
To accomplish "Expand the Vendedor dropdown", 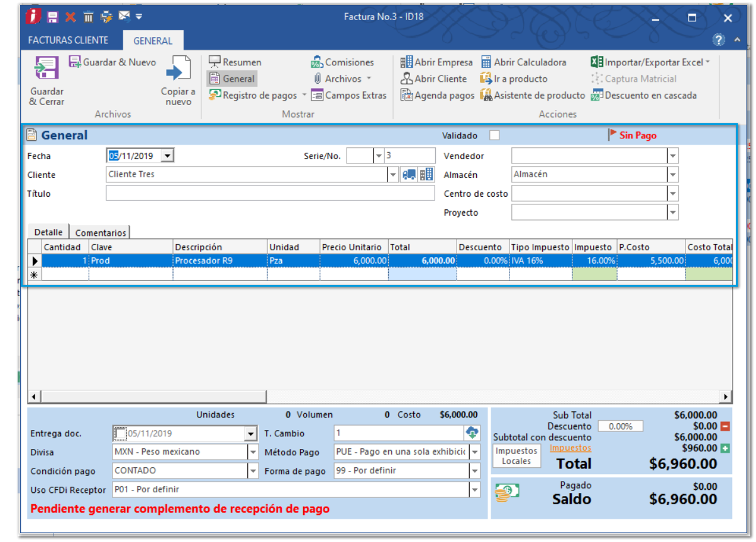I will pos(673,156).
